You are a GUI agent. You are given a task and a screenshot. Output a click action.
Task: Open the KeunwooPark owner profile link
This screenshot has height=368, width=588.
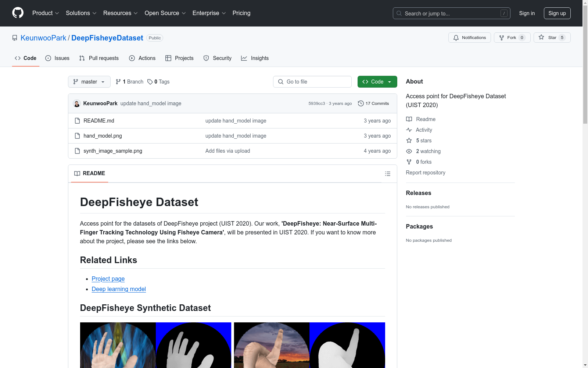point(43,38)
